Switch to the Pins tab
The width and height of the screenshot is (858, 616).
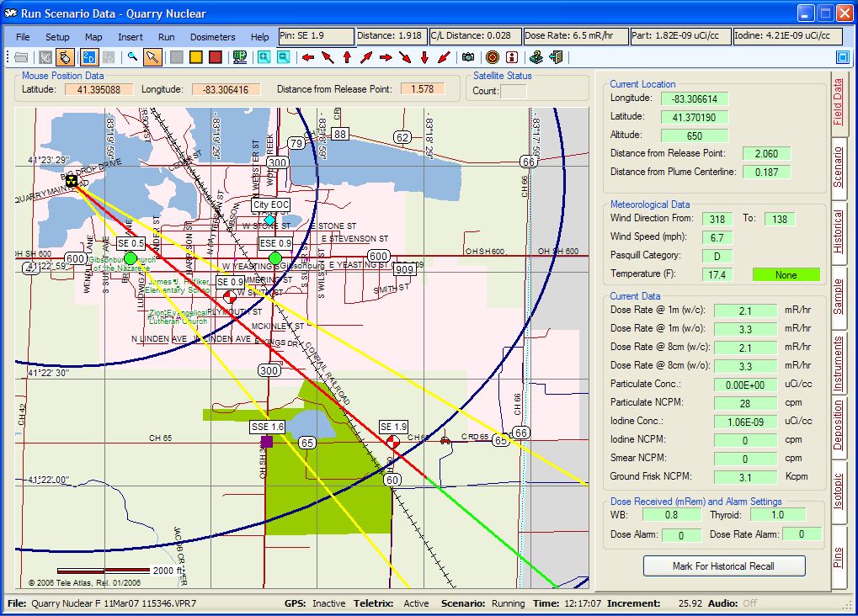click(x=838, y=558)
